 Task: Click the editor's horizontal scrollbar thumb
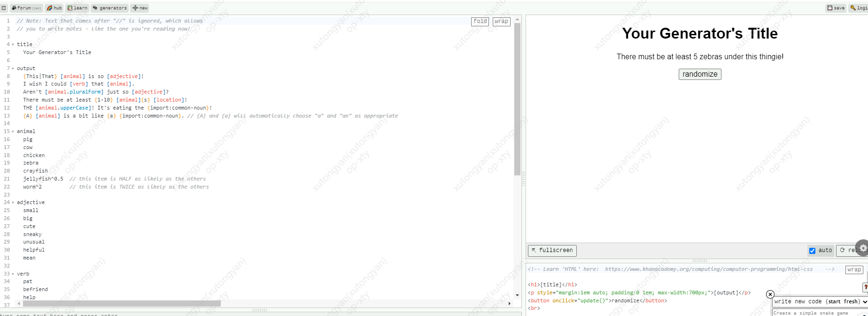click(x=121, y=303)
